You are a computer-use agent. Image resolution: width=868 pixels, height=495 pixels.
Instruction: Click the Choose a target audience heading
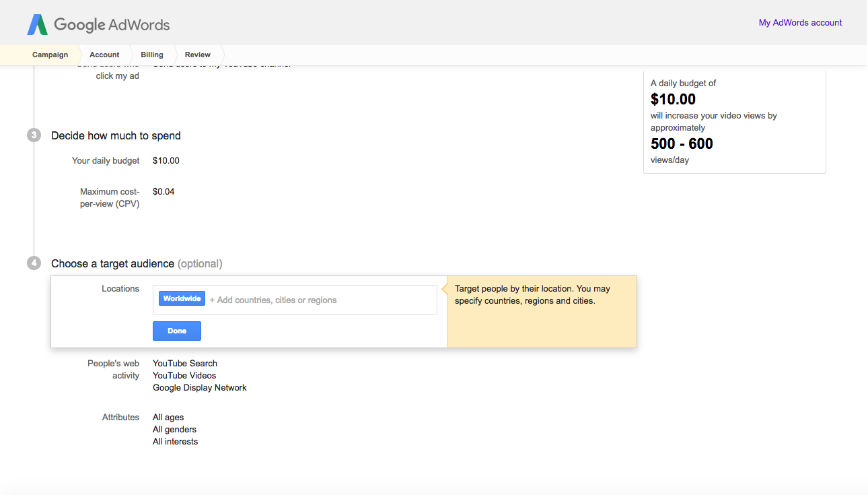112,264
